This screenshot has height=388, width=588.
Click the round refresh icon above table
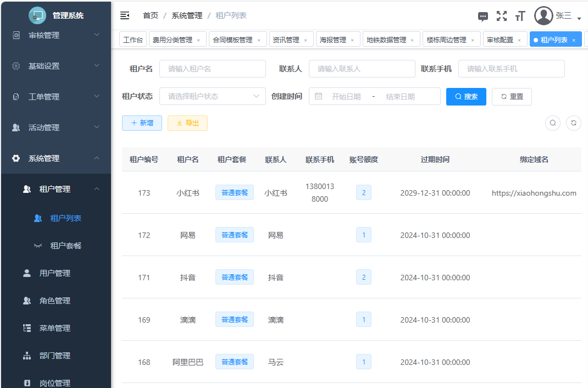(573, 123)
